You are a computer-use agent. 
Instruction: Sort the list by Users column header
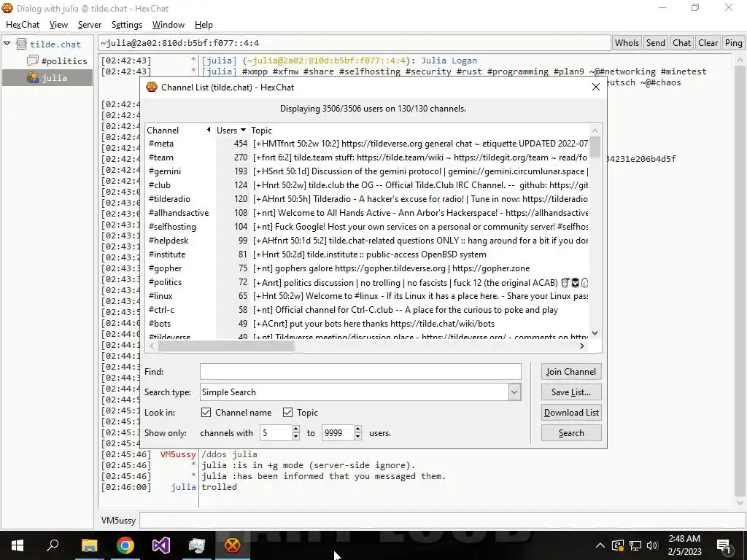click(231, 130)
